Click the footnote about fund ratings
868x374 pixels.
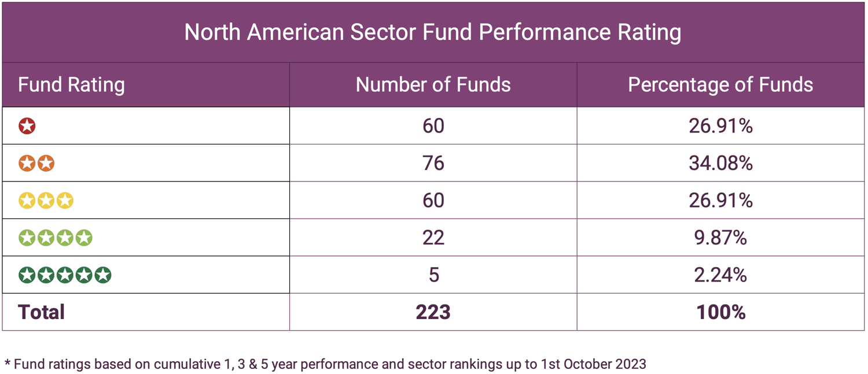tap(325, 364)
